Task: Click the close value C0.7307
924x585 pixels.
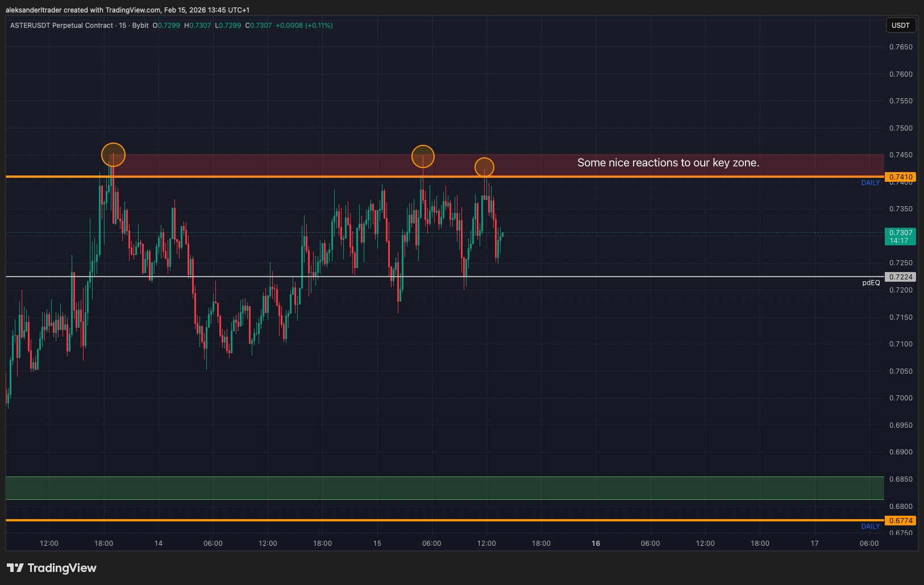Action: [259, 26]
